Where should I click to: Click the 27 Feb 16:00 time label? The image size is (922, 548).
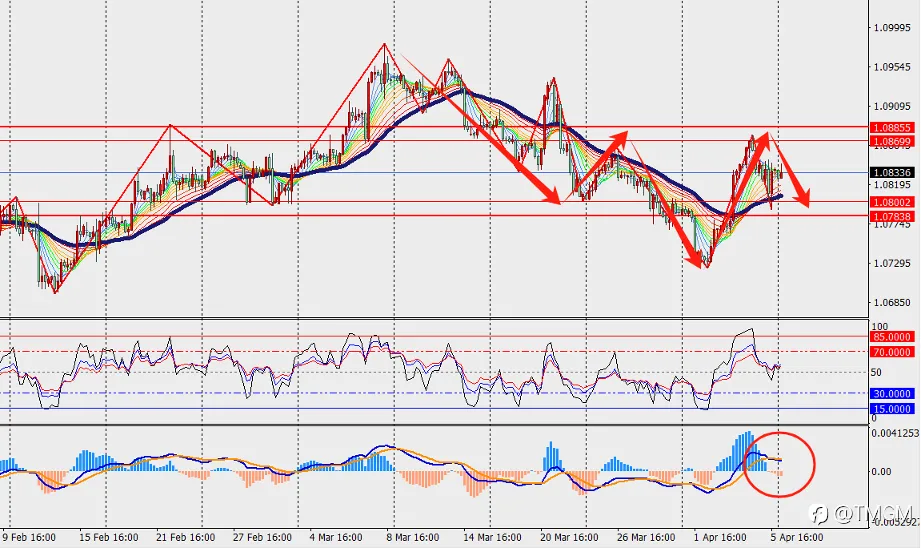pyautogui.click(x=262, y=537)
